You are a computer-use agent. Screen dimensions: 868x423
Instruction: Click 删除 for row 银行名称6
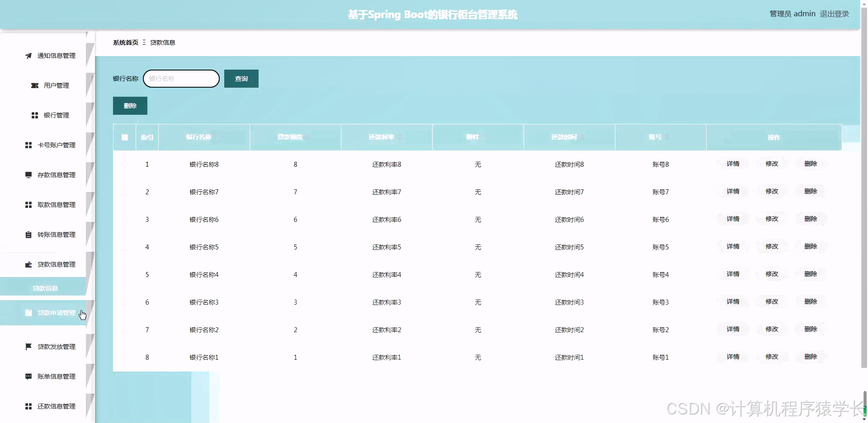pyautogui.click(x=811, y=219)
